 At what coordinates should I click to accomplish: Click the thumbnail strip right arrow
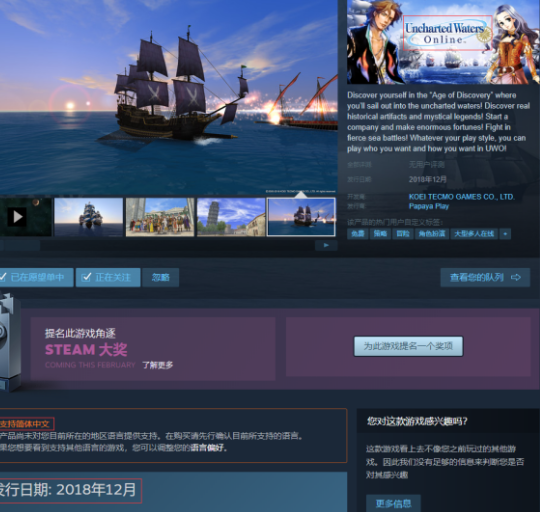326,245
